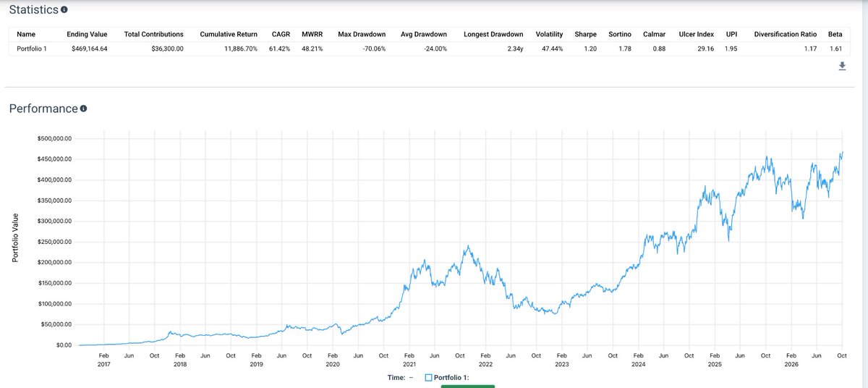Select the 1.95 UPI value
This screenshot has height=388, width=868.
click(731, 48)
